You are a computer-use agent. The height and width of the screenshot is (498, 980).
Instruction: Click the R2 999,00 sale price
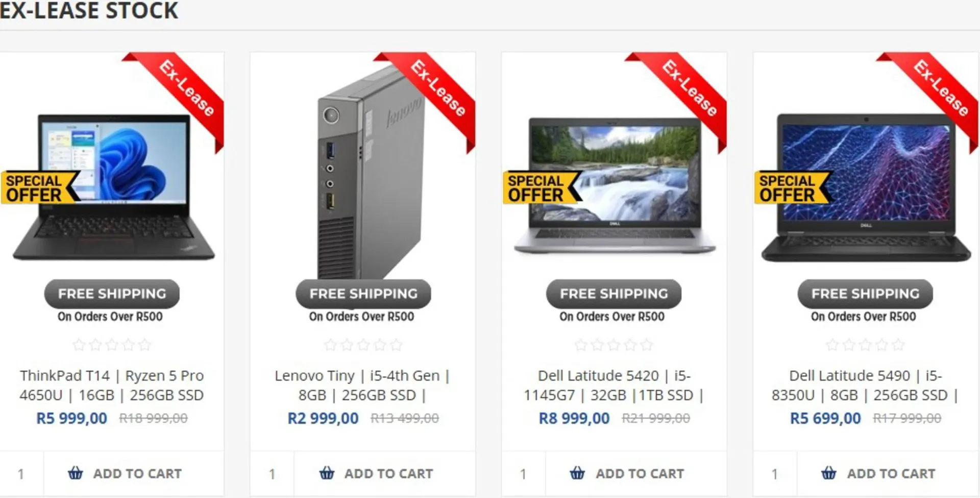point(323,418)
